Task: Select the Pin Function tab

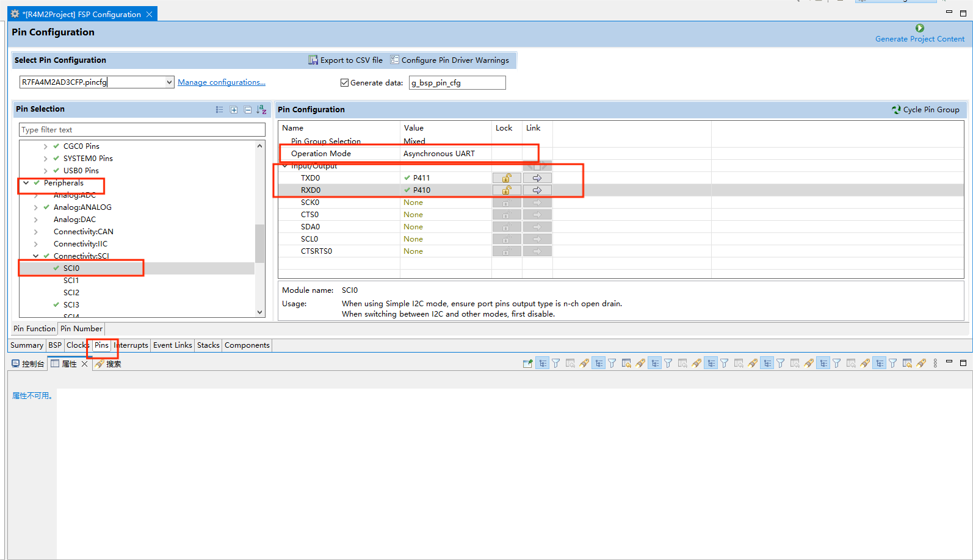Action: 34,329
